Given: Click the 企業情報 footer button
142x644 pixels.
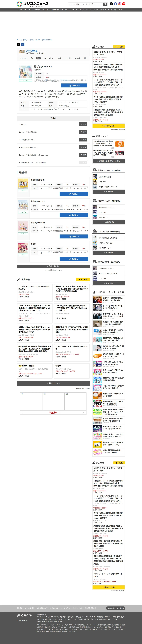Looking at the screenshot, I should 120,608.
